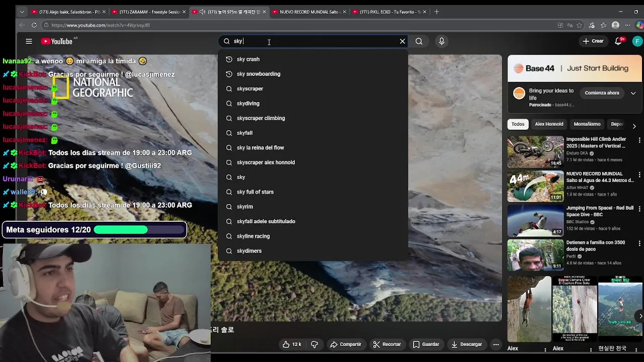Reload the page in browser

click(x=34, y=25)
